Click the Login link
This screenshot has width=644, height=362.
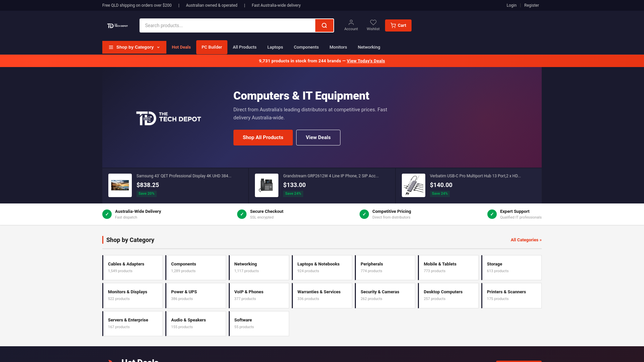pyautogui.click(x=512, y=5)
